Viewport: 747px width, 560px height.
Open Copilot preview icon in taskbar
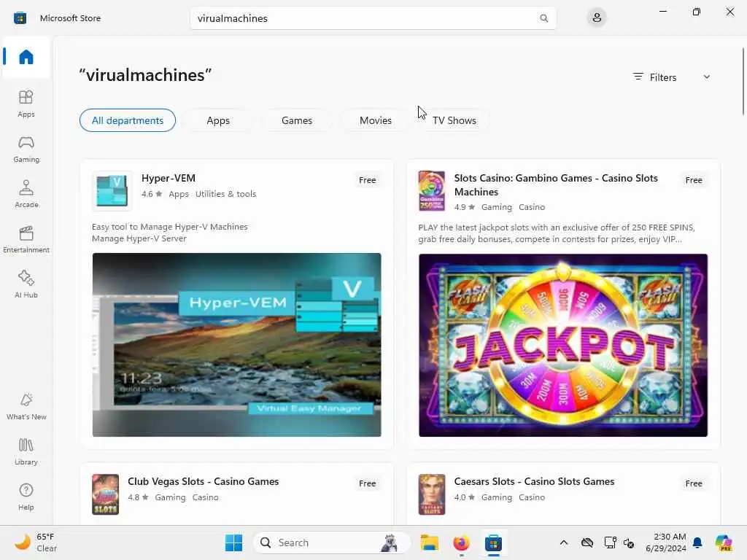click(x=724, y=542)
